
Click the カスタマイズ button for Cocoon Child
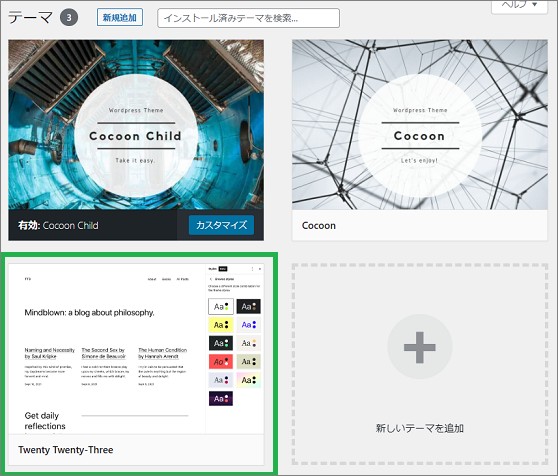click(221, 225)
